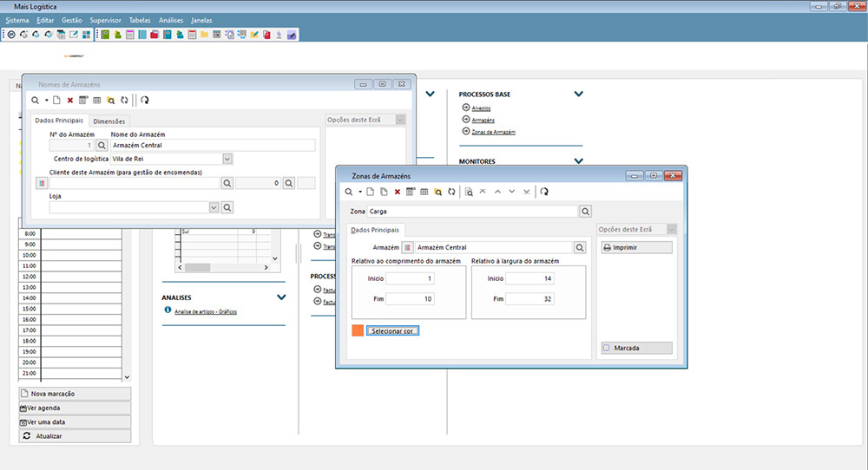868x470 pixels.
Task: Open Centro de logística dropdown
Action: click(227, 159)
